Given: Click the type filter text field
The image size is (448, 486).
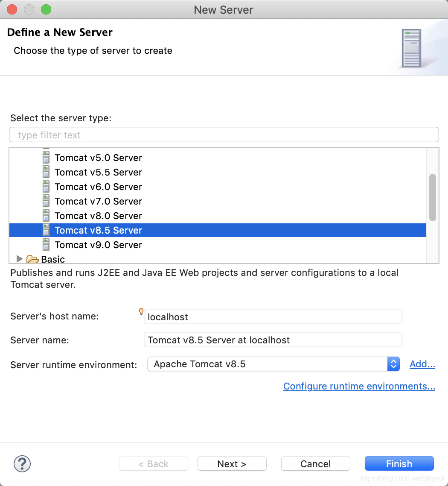Looking at the screenshot, I should tap(224, 135).
